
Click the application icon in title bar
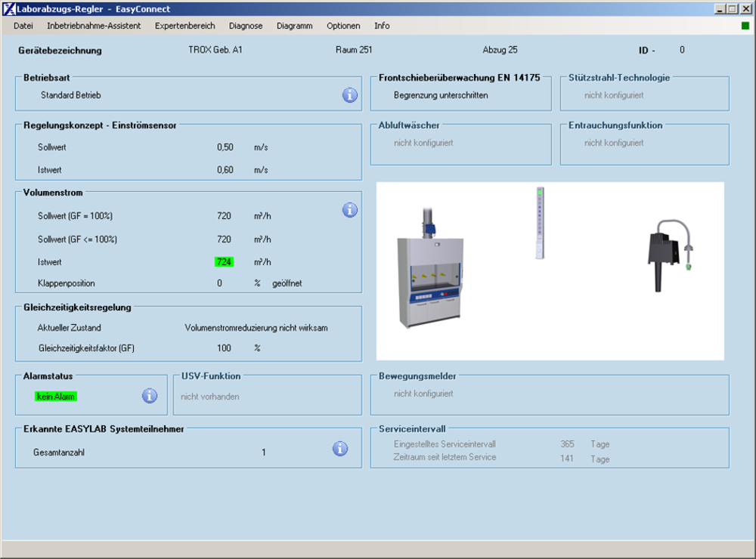pos(8,9)
